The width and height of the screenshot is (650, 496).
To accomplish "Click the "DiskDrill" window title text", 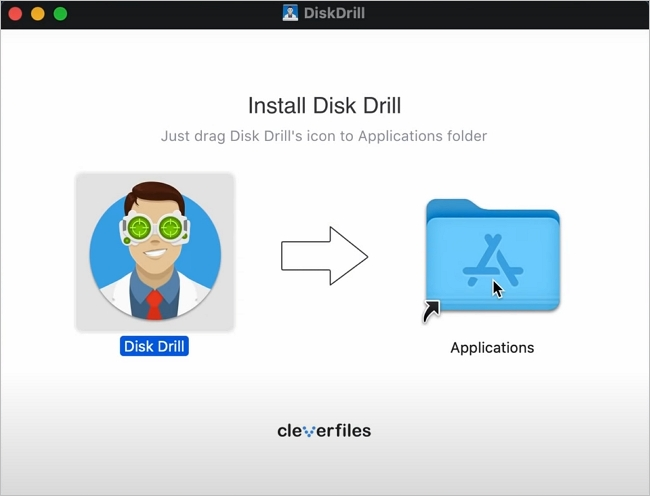I will 335,14.
